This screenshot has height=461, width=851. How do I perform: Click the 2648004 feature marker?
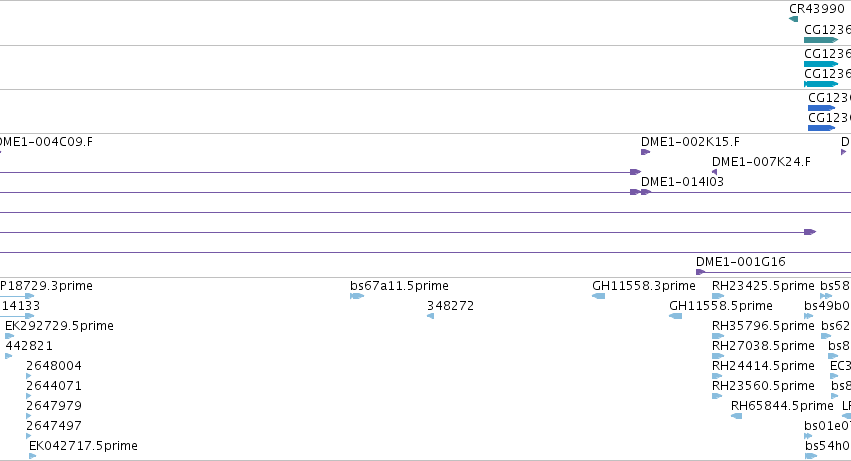[x=29, y=376]
